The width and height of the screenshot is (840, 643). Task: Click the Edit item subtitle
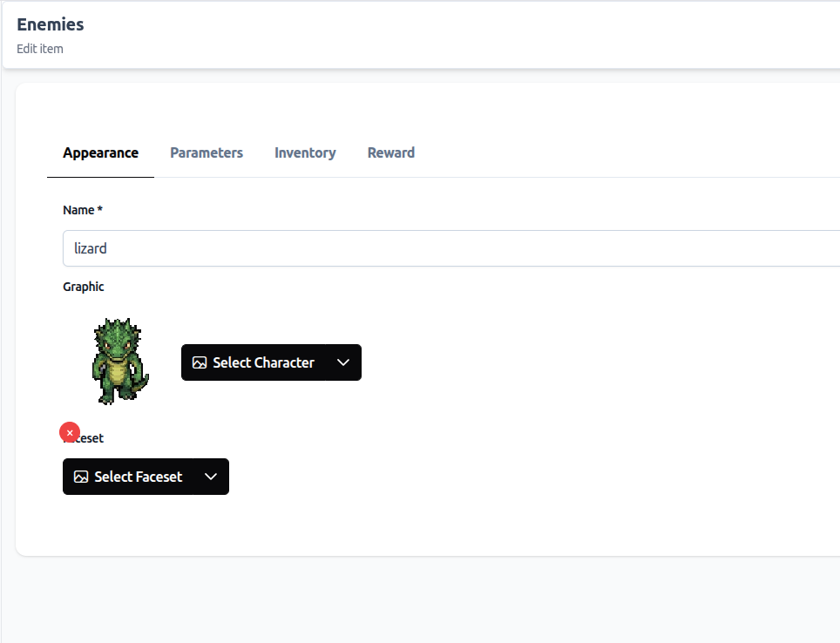[x=40, y=49]
